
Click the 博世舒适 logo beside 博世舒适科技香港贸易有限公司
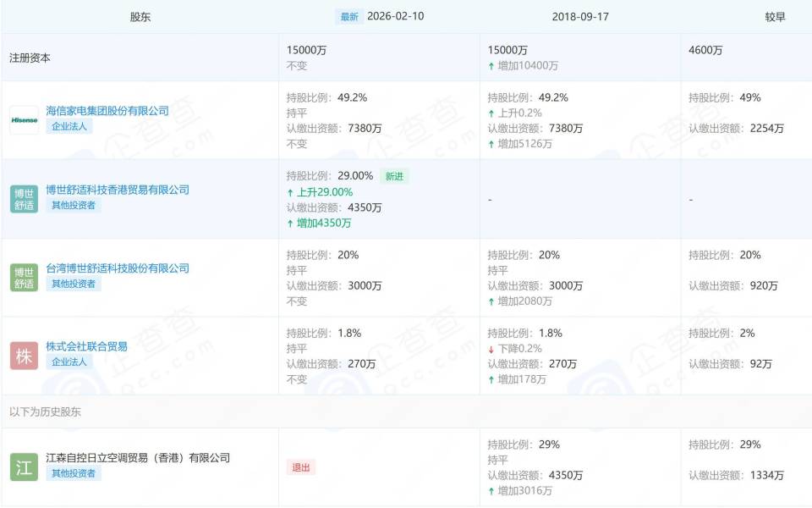[x=25, y=199]
